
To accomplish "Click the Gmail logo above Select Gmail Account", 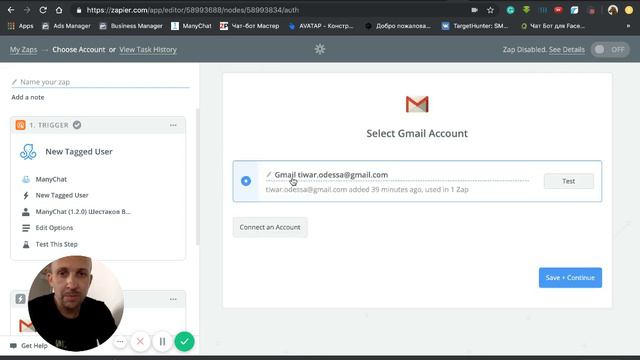I will (x=417, y=104).
